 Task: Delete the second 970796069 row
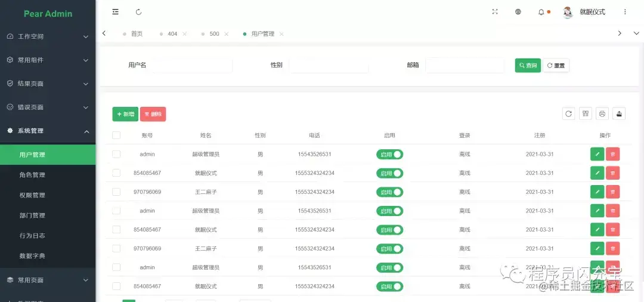613,249
